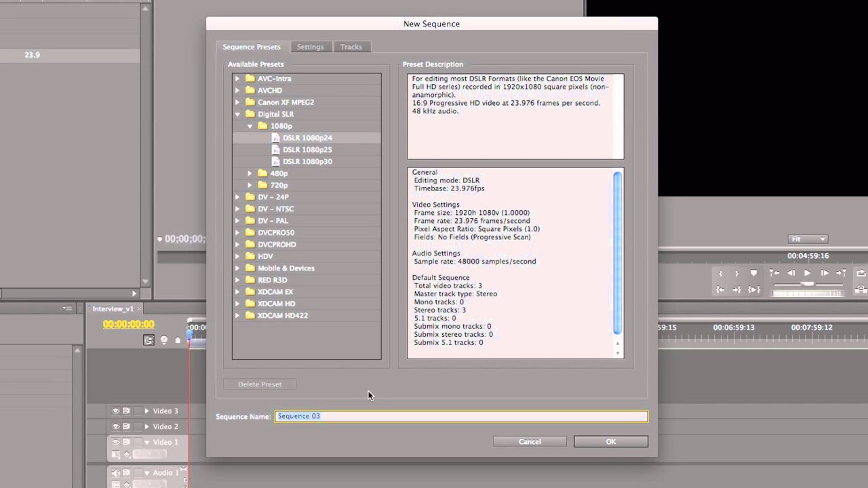
Task: Switch to the Settings tab
Action: [311, 47]
